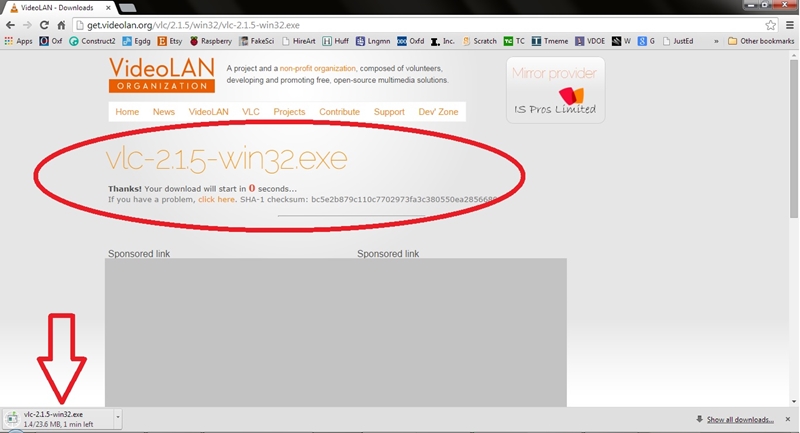Follow the non-profit organization link
Screen dimensions: 800x433
pyautogui.click(x=318, y=68)
